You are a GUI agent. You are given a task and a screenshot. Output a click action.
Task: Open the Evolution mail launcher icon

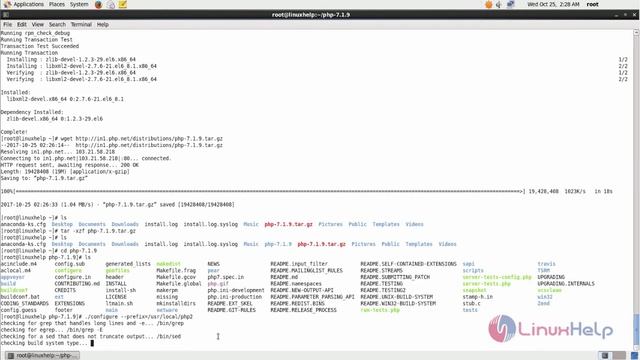[111, 4]
